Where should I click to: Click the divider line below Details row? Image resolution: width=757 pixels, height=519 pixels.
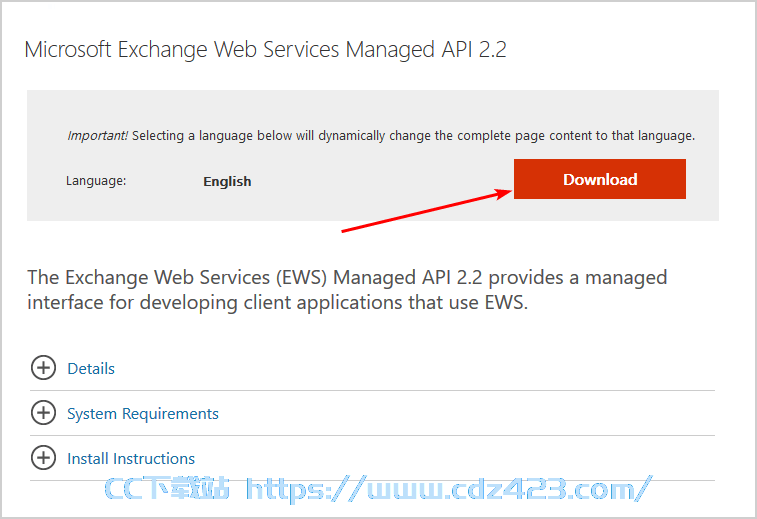click(x=372, y=390)
